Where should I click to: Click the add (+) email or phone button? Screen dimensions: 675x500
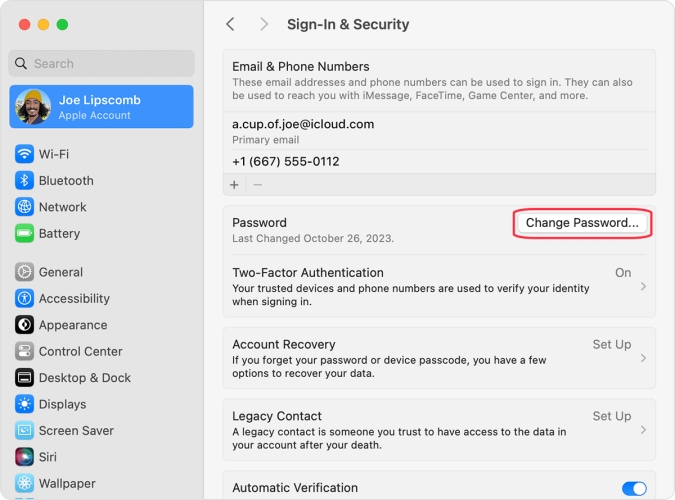(235, 185)
